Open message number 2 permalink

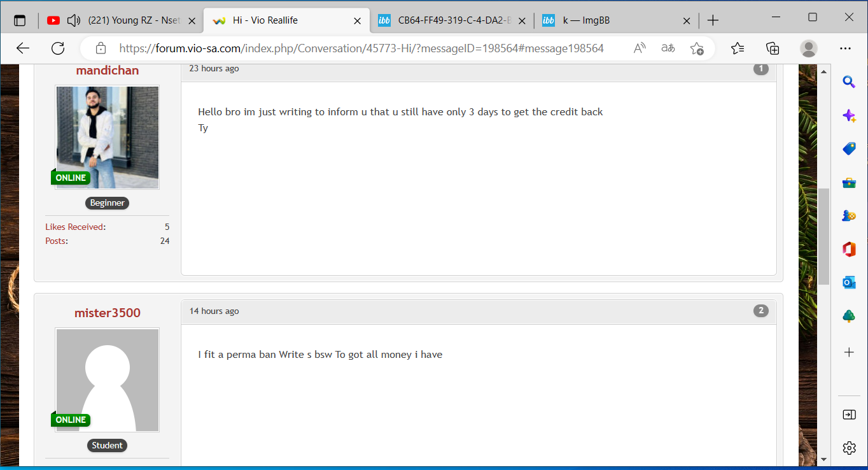[760, 311]
